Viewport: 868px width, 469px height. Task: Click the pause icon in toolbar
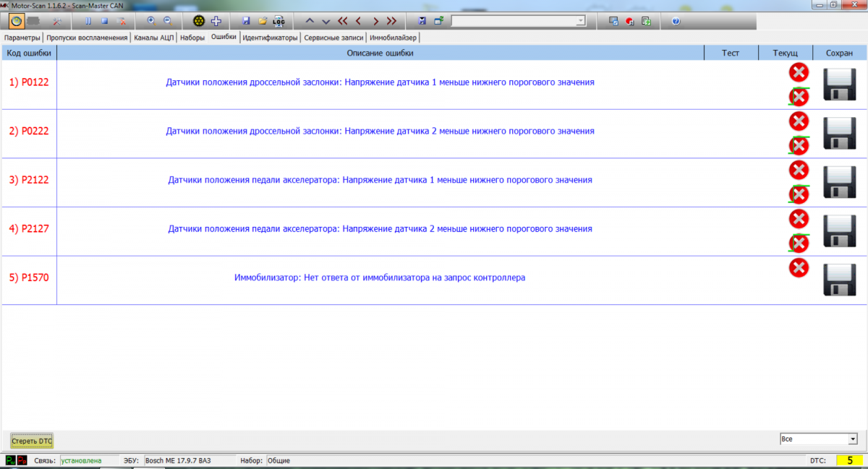point(88,21)
